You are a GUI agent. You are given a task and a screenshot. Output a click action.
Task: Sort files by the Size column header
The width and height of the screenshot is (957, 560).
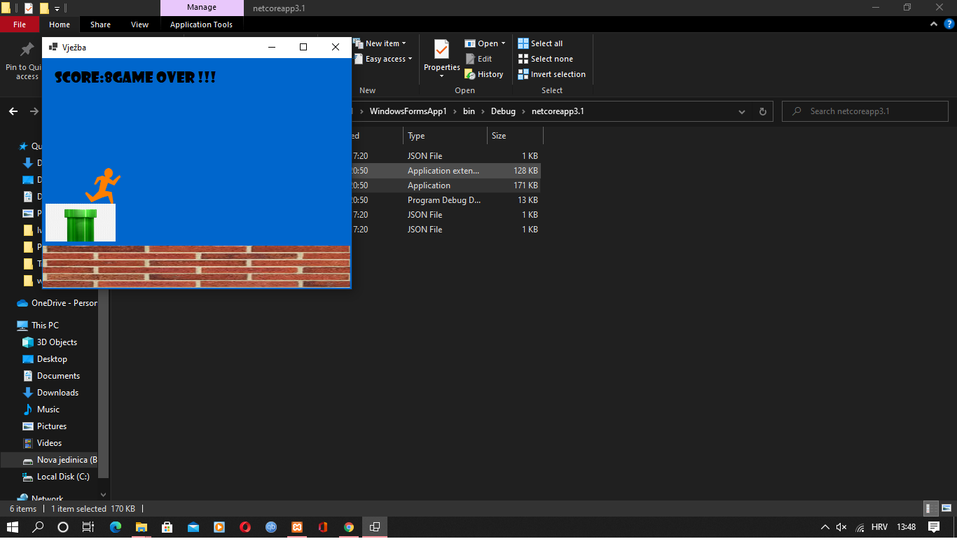(x=515, y=136)
